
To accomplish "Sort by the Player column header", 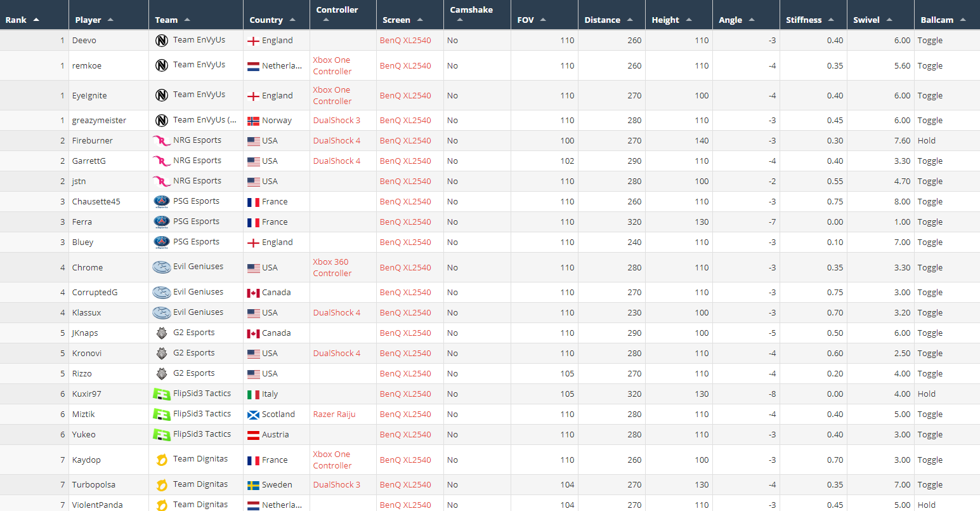I will pyautogui.click(x=88, y=20).
